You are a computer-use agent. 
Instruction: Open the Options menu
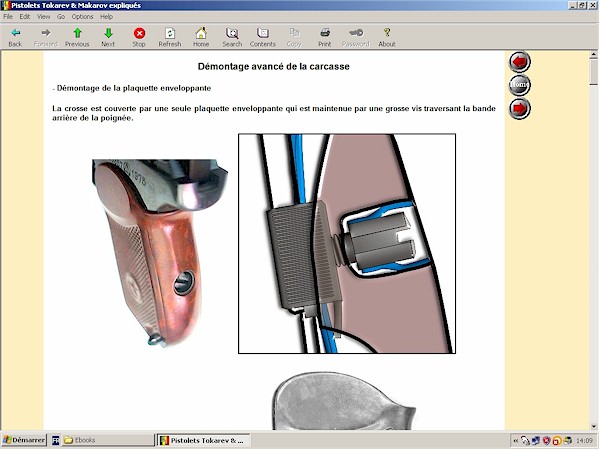coord(83,16)
